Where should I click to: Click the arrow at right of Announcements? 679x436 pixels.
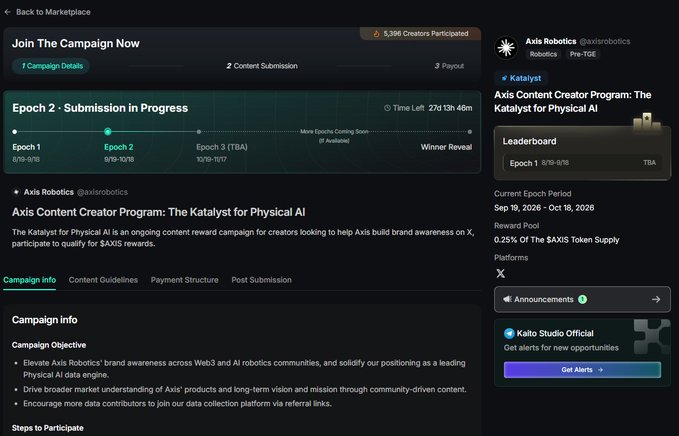[656, 299]
